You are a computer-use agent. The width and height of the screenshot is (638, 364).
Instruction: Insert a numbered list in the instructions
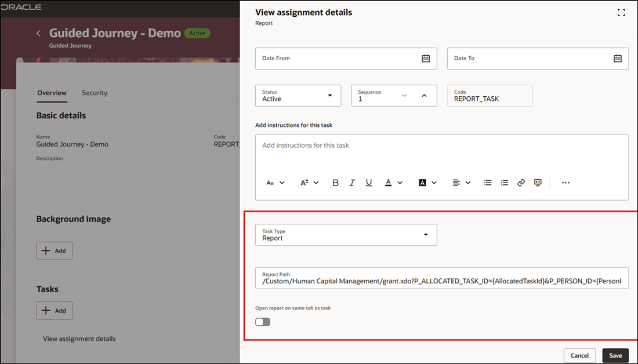(504, 182)
